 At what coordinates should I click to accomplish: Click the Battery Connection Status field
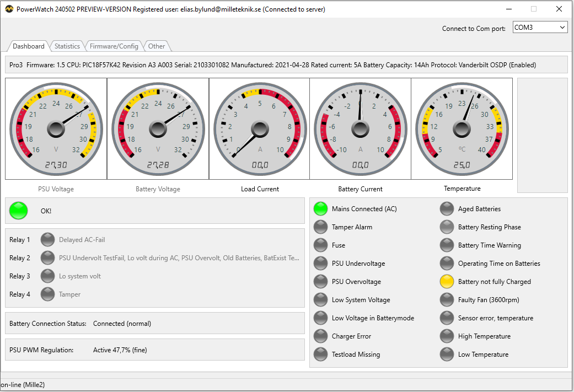(154, 324)
